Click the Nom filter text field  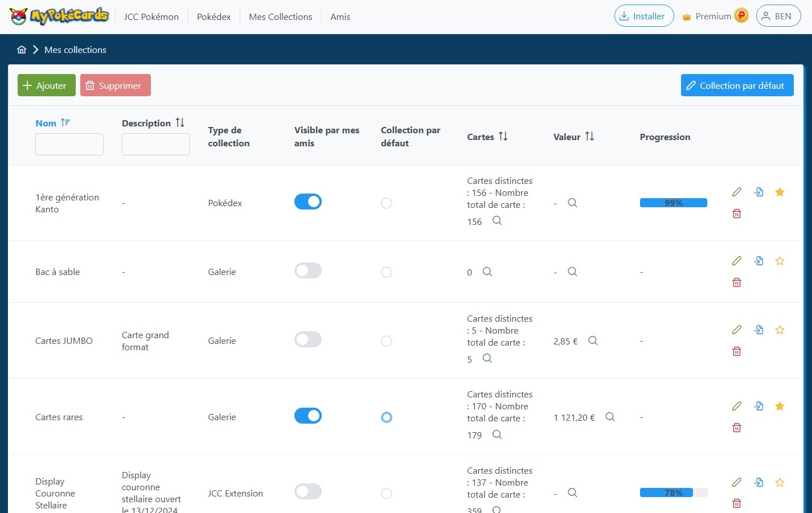tap(69, 145)
